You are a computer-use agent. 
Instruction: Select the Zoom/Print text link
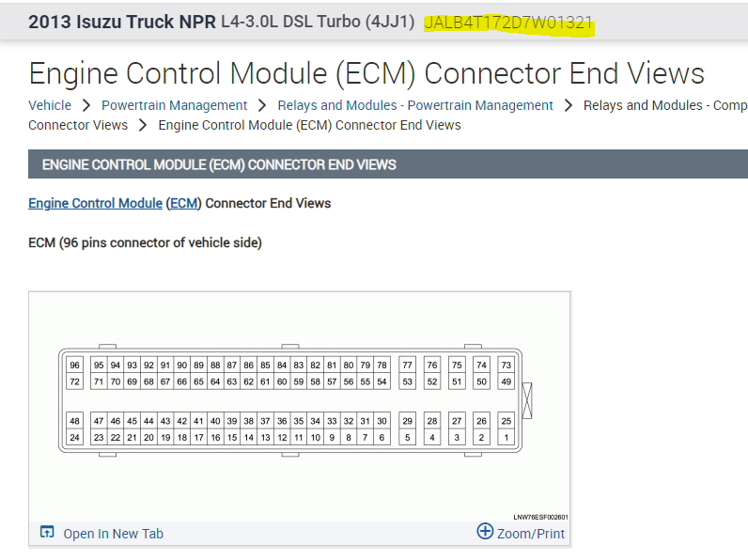531,534
